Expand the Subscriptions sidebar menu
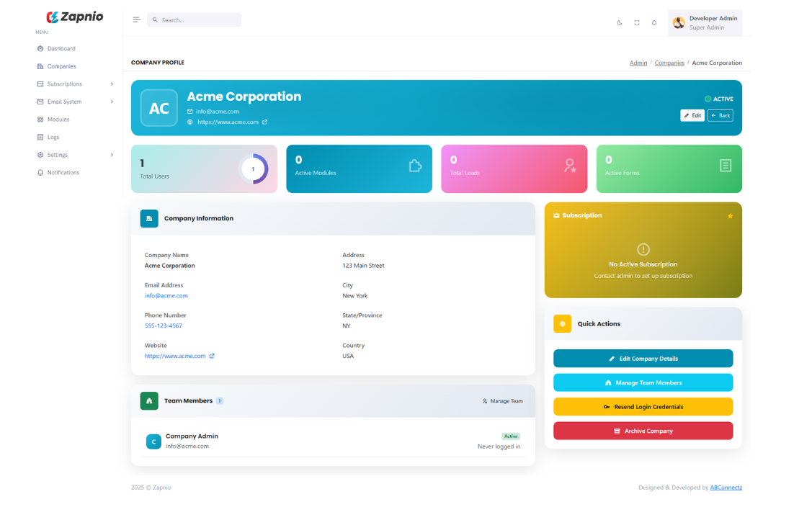The image size is (812, 507). [75, 84]
